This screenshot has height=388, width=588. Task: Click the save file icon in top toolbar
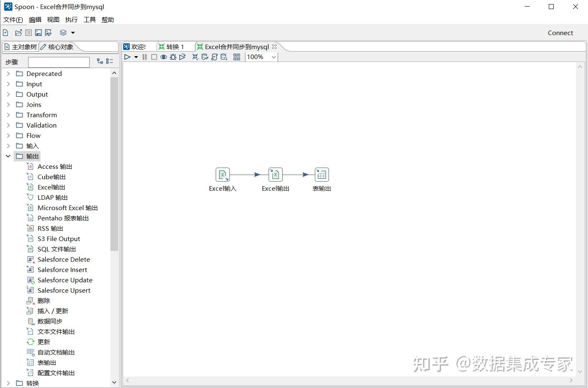pos(38,32)
